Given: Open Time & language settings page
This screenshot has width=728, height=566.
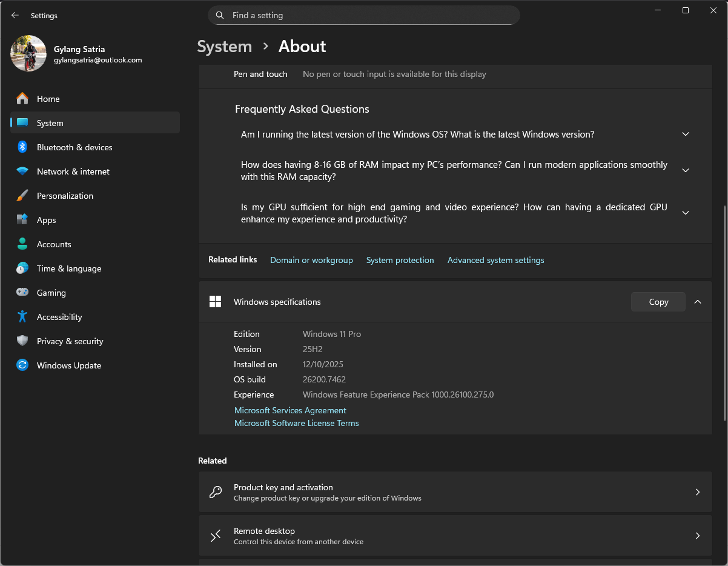Looking at the screenshot, I should click(x=69, y=268).
